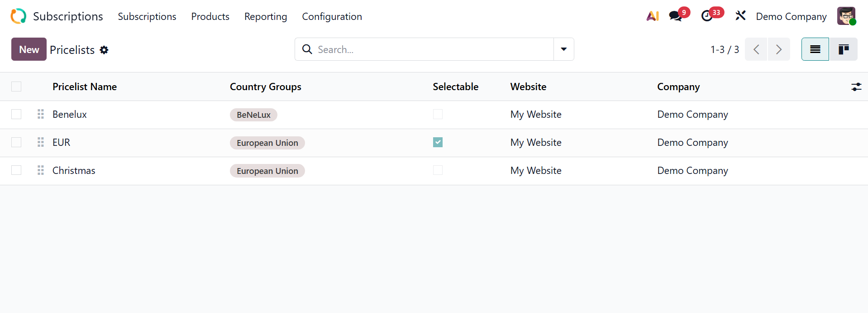Open the Reporting menu
The width and height of the screenshot is (868, 313).
(x=266, y=16)
